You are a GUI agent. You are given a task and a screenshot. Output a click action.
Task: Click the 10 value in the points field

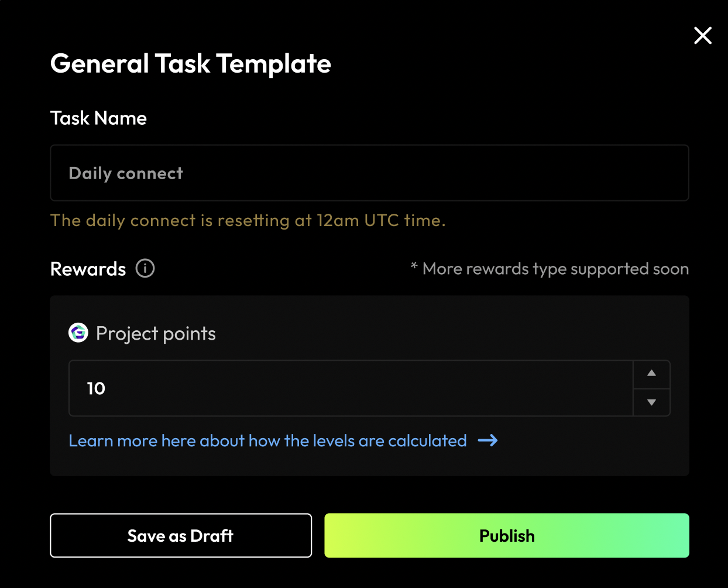click(96, 388)
